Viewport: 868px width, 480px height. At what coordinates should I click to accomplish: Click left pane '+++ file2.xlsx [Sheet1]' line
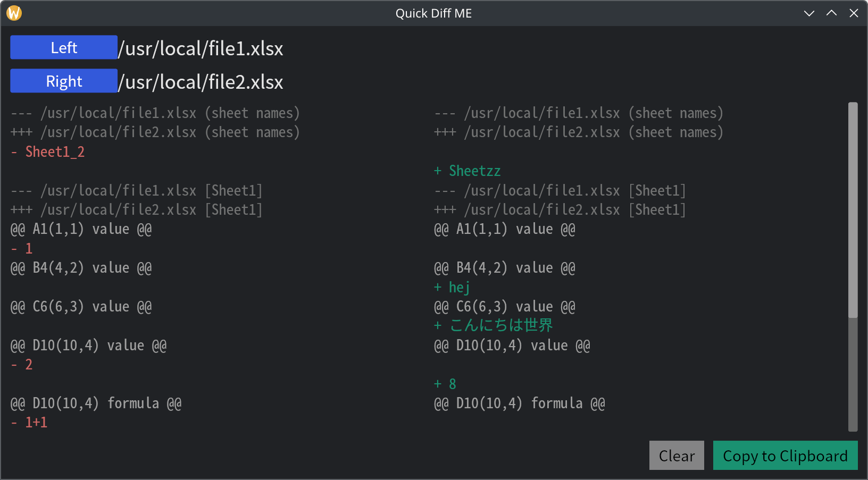137,210
